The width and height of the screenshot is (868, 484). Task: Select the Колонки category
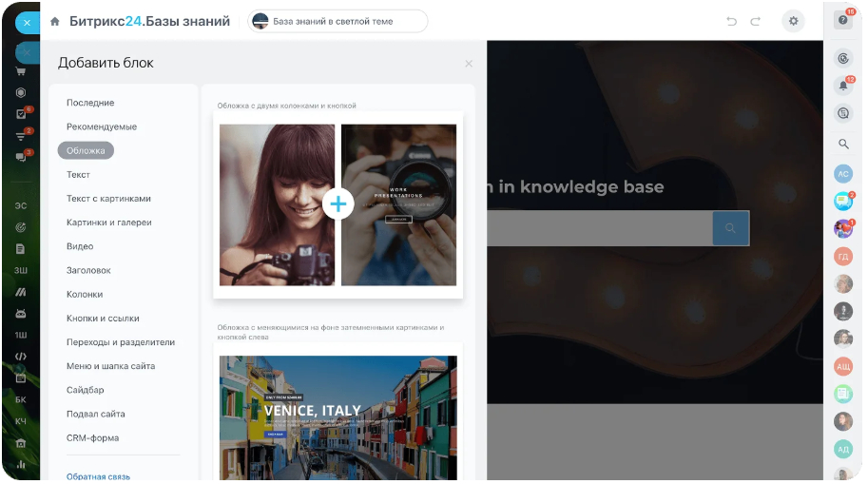point(85,294)
